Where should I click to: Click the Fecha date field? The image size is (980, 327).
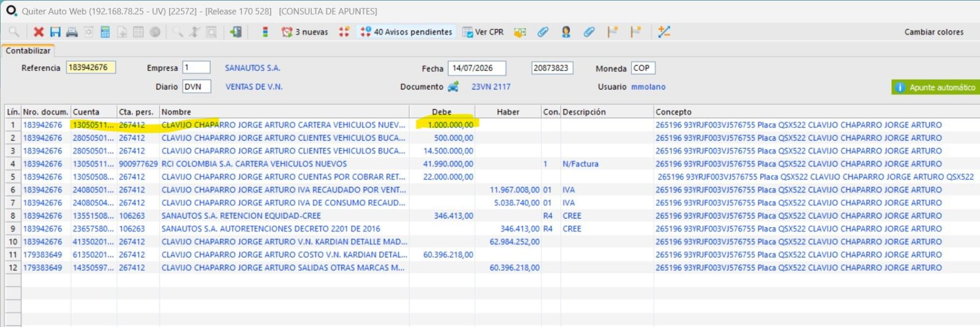(x=477, y=68)
